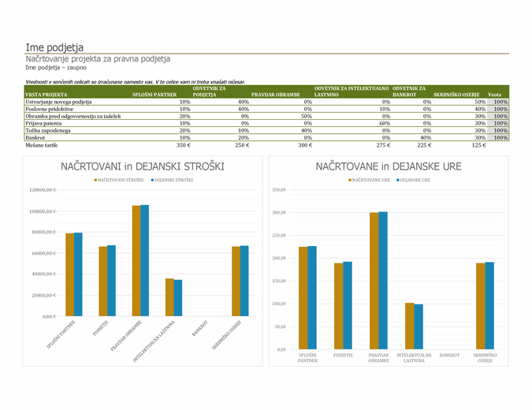Image resolution: width=532 pixels, height=410 pixels.
Task: Click the SPLOŠNI PARTNER column header
Action: click(x=154, y=95)
